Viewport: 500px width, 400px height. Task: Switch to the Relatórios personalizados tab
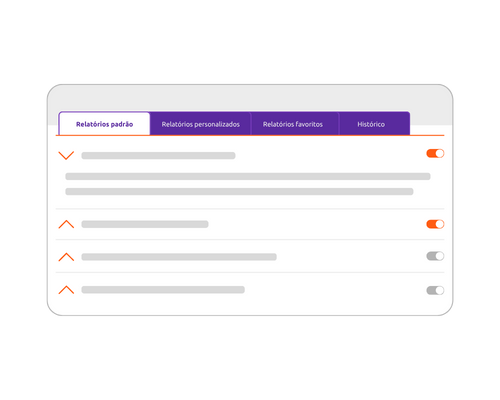(x=200, y=124)
